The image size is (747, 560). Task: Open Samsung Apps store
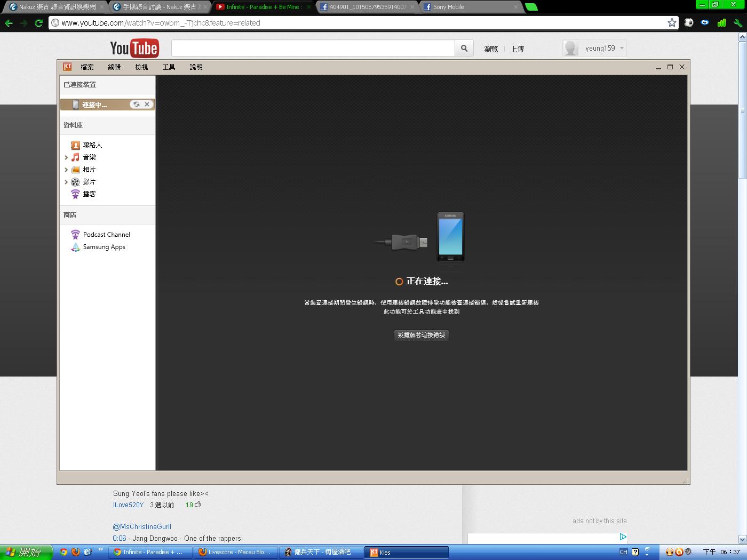(x=104, y=247)
